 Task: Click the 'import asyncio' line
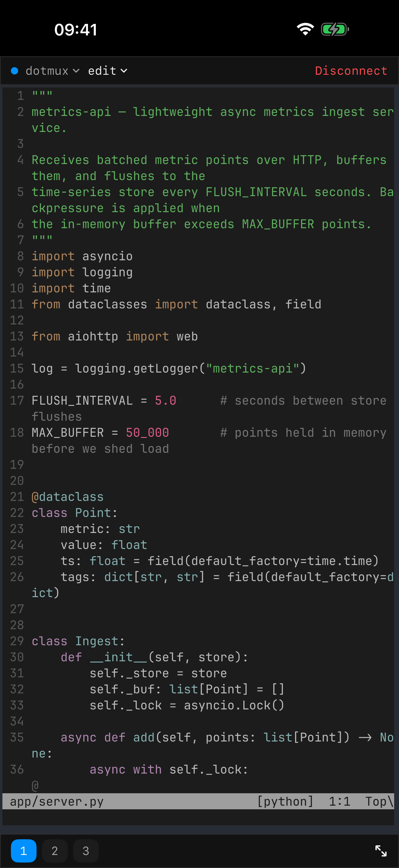point(82,256)
